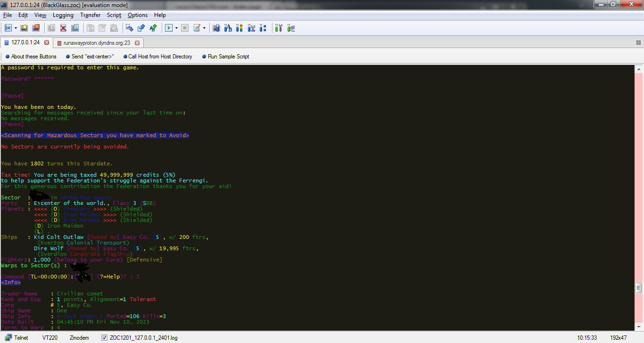Click the Zmodem protocol in status bar
The image size is (644, 343).
pyautogui.click(x=79, y=337)
